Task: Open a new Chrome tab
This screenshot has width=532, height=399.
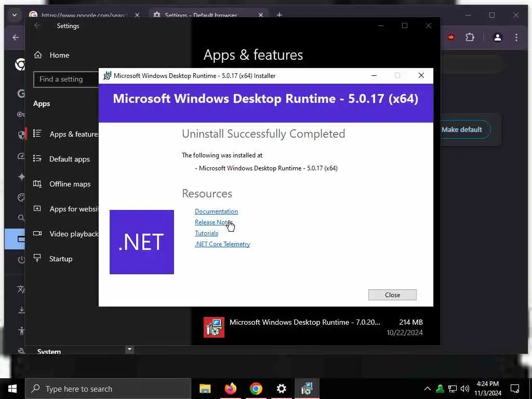Action: click(x=279, y=15)
